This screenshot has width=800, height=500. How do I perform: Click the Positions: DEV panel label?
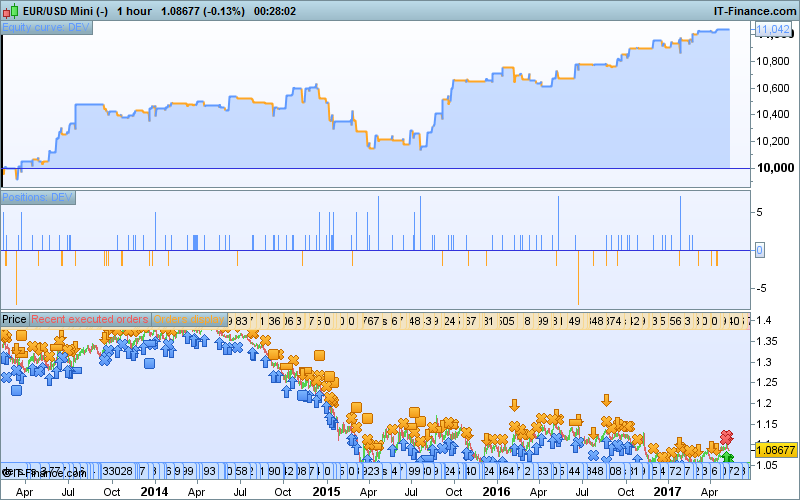[38, 197]
